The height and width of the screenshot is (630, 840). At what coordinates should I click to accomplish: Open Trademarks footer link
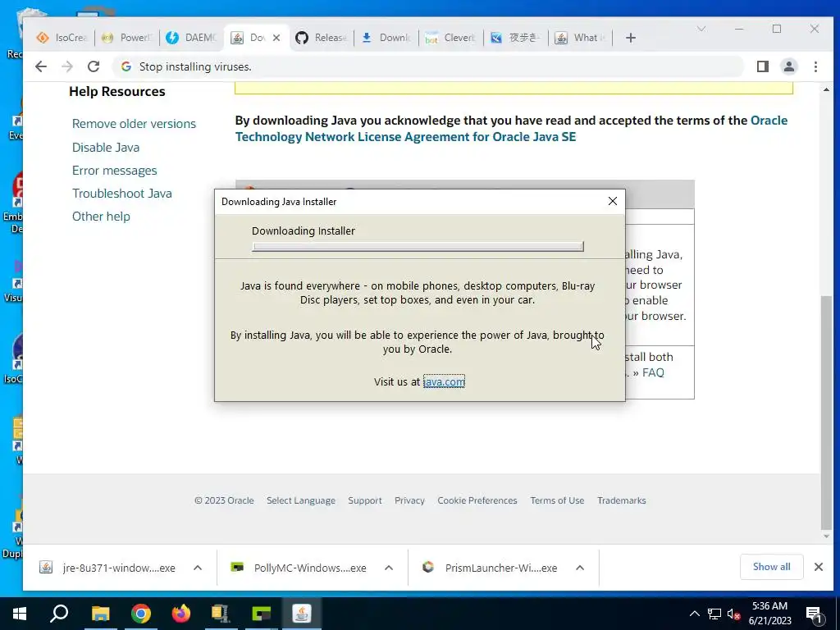pos(622,500)
